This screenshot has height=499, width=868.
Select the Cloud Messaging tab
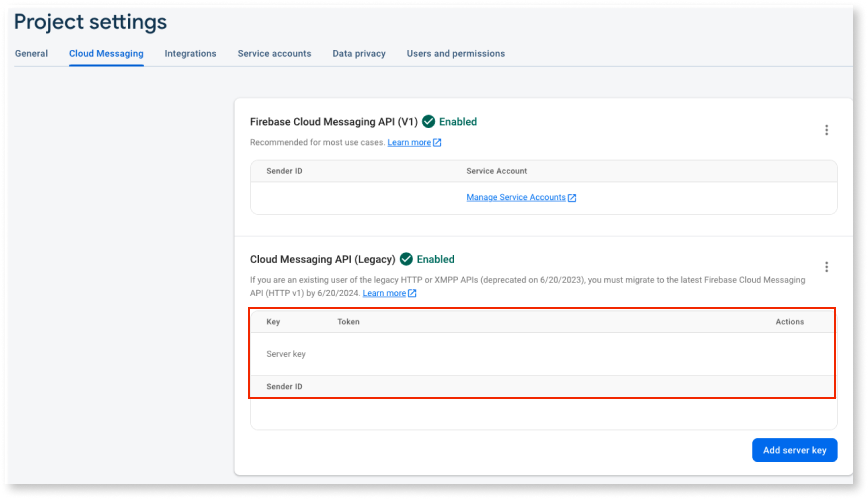[106, 54]
